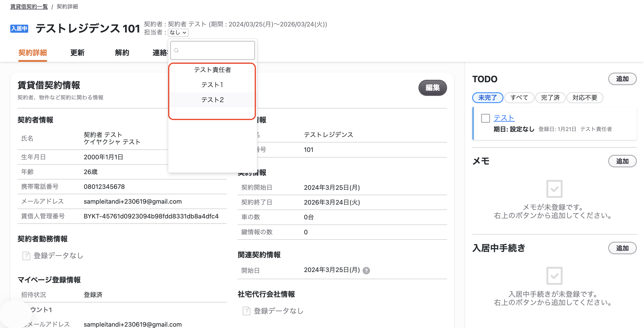Filter TODO by 未完了

[488, 98]
